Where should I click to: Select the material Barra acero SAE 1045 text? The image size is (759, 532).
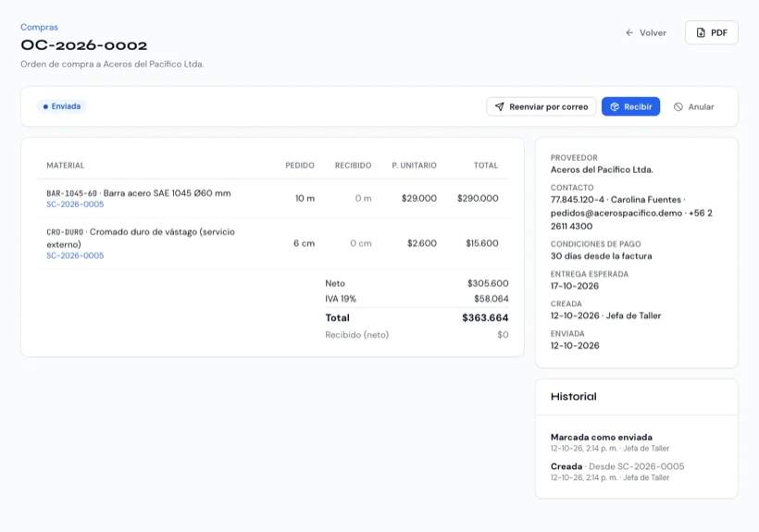tap(167, 193)
